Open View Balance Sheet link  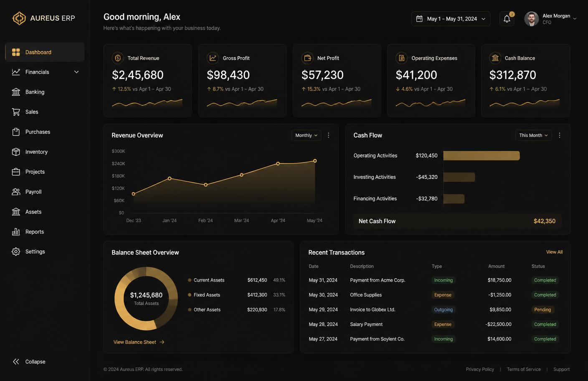point(139,342)
